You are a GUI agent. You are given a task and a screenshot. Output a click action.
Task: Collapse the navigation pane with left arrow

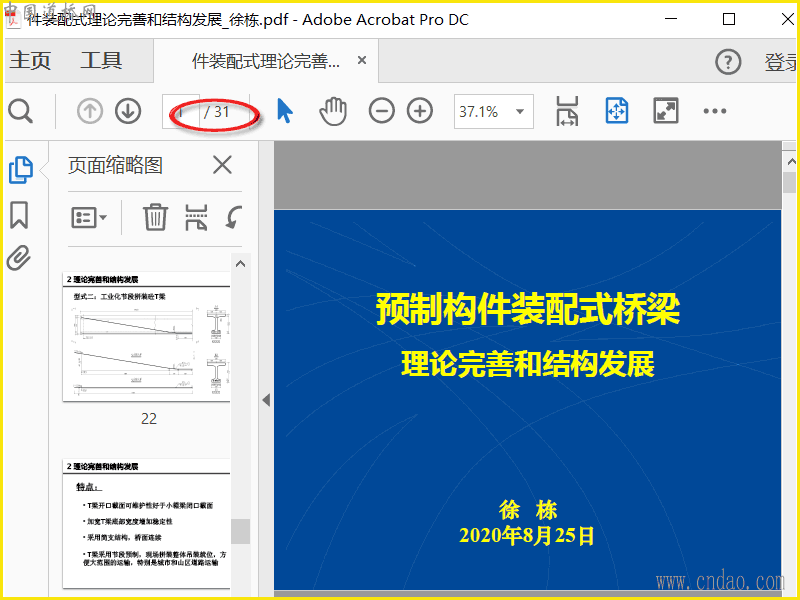(266, 400)
